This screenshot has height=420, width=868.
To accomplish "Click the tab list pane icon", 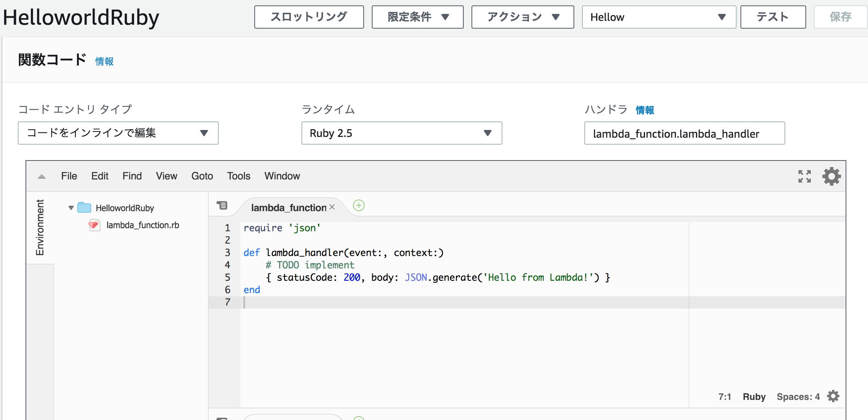I will (x=222, y=205).
